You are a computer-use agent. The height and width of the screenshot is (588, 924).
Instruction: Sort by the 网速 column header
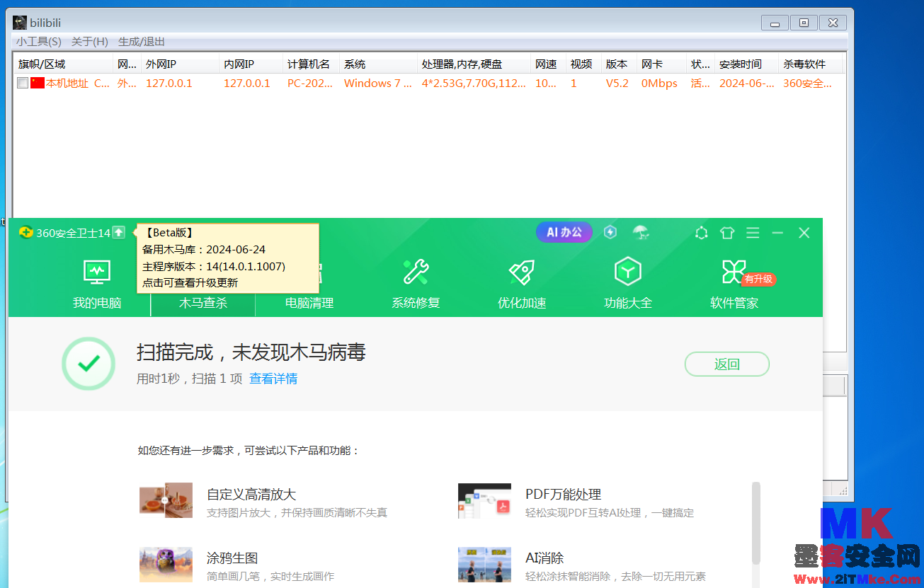548,64
